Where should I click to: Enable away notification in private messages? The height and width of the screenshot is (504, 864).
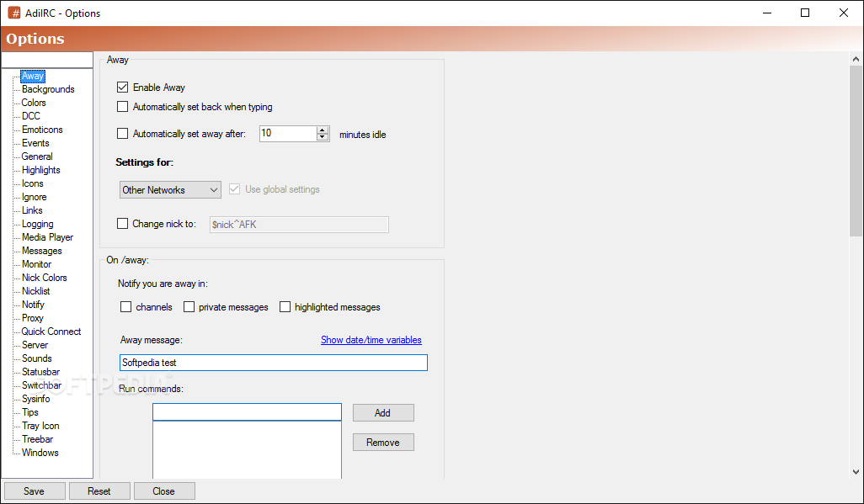[189, 307]
